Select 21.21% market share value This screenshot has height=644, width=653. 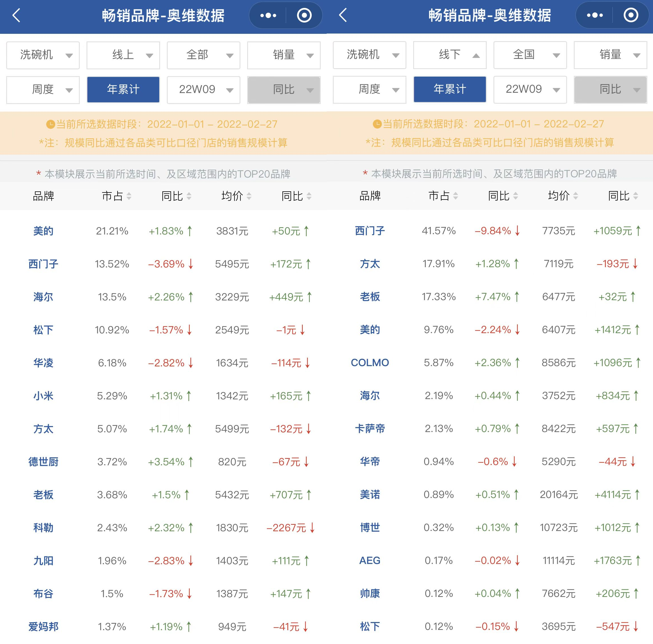coord(112,231)
